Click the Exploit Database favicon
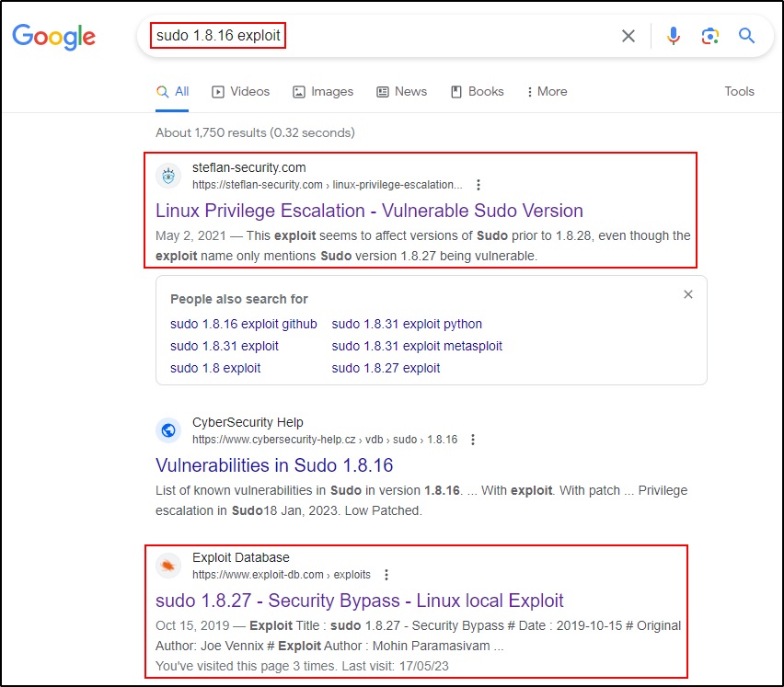Screen dimensions: 784x687 pyautogui.click(x=168, y=566)
